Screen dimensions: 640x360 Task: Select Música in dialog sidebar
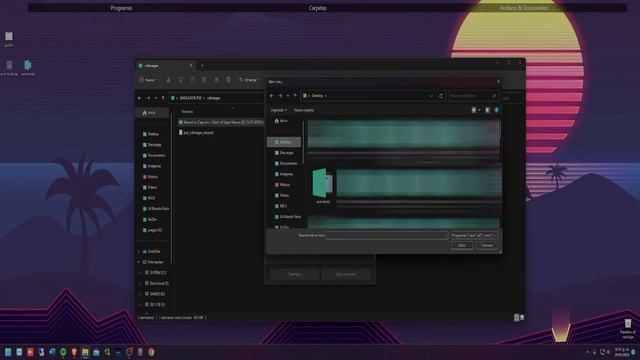tap(282, 184)
